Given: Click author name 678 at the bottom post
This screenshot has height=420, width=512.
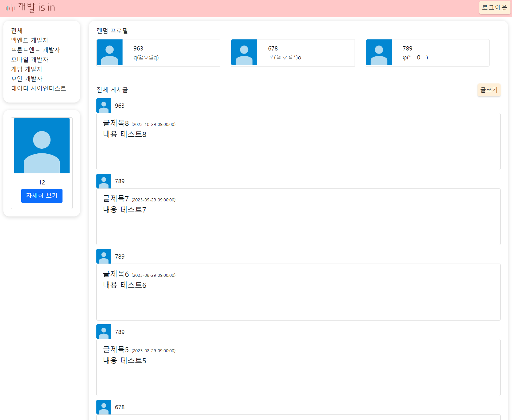Looking at the screenshot, I should (x=120, y=407).
